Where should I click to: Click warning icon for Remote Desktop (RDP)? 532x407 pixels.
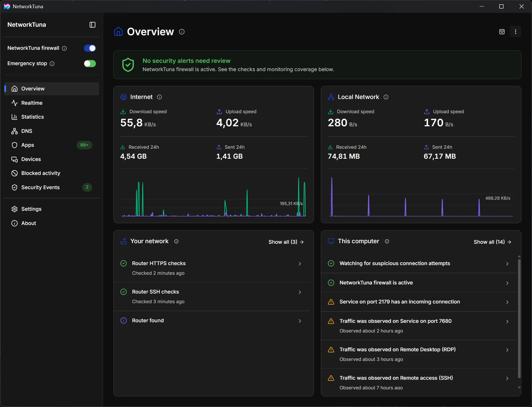pyautogui.click(x=331, y=350)
